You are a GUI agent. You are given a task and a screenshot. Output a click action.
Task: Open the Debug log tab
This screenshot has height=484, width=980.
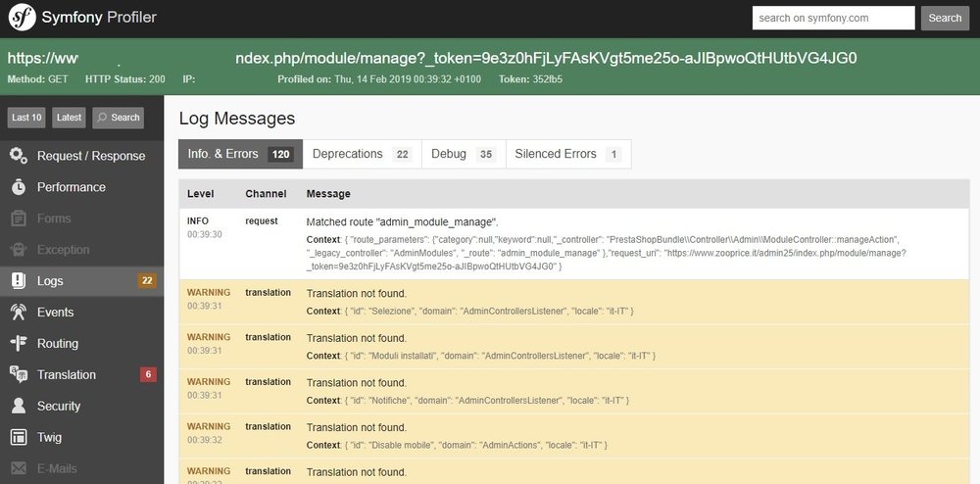pyautogui.click(x=463, y=154)
